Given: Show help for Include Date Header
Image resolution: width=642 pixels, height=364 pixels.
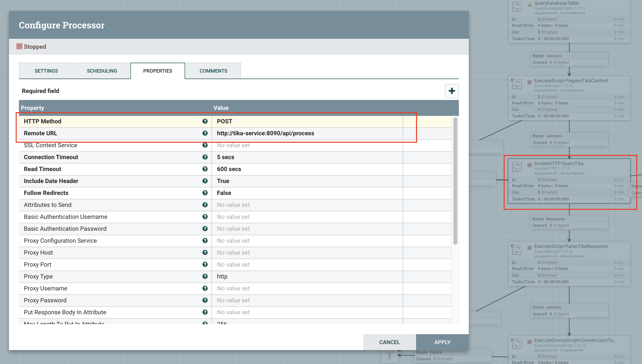Looking at the screenshot, I should click(205, 181).
